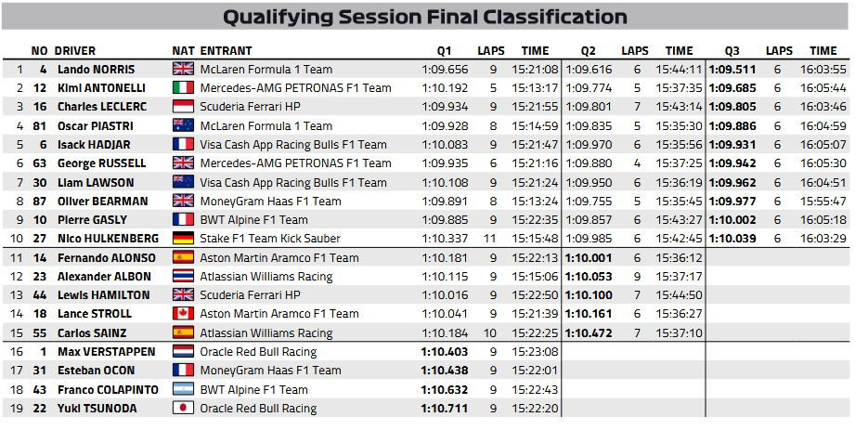Click the Dutch flag next to Max Verstappen

tap(182, 352)
